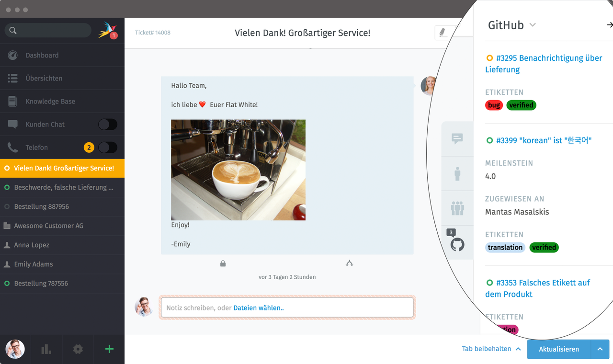
Task: Click the red 'bug' label chip
Action: pos(494,105)
